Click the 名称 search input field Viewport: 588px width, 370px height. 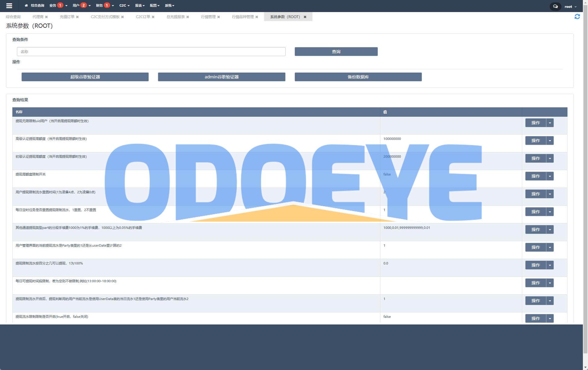pos(151,52)
